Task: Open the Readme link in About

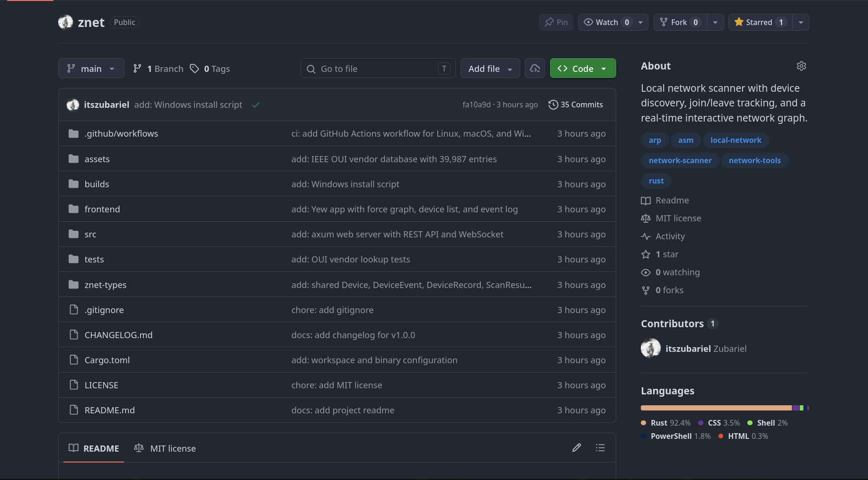Action: click(x=665, y=201)
